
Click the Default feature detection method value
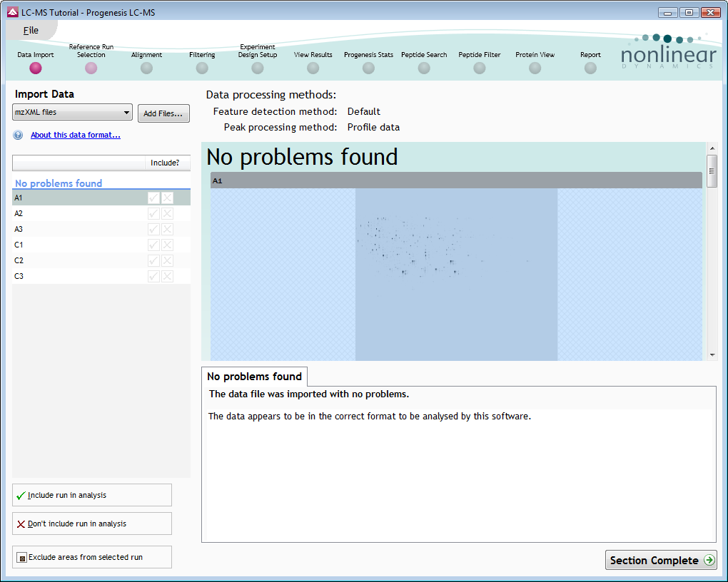[x=363, y=111]
